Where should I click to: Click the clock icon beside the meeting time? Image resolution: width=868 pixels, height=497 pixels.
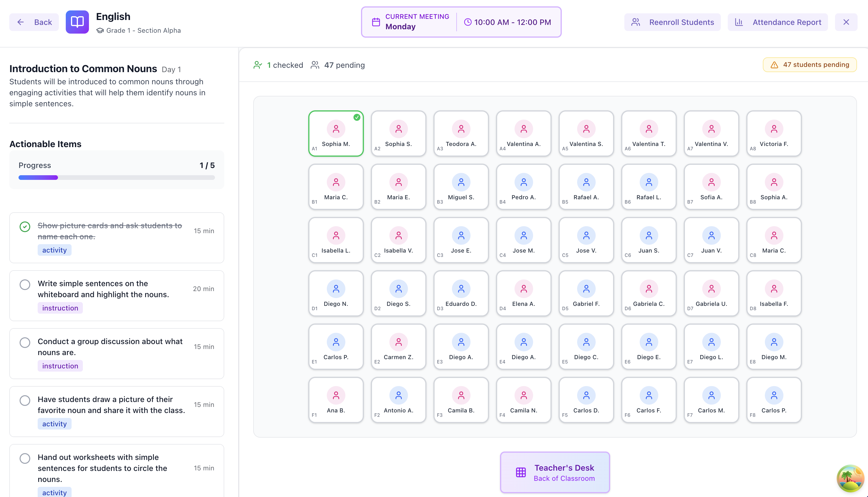[x=468, y=22]
